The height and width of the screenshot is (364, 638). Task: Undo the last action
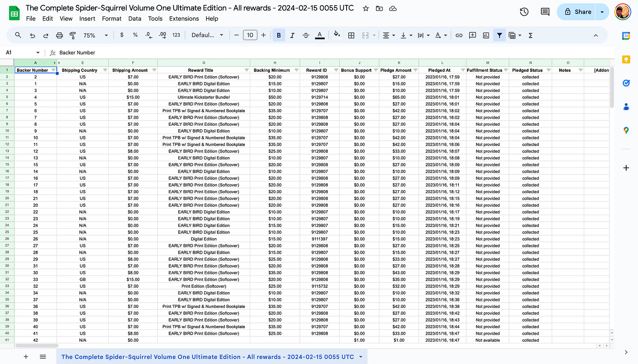(x=32, y=35)
